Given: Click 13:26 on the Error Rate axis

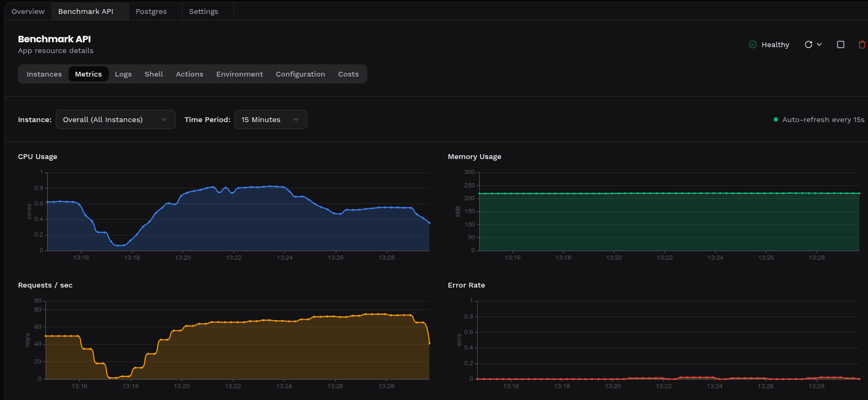Looking at the screenshot, I should coord(766,386).
